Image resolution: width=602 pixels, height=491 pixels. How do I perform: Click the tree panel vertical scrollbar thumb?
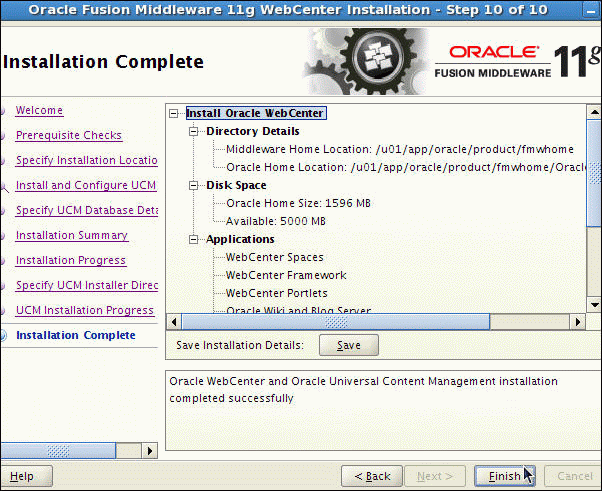(594, 174)
